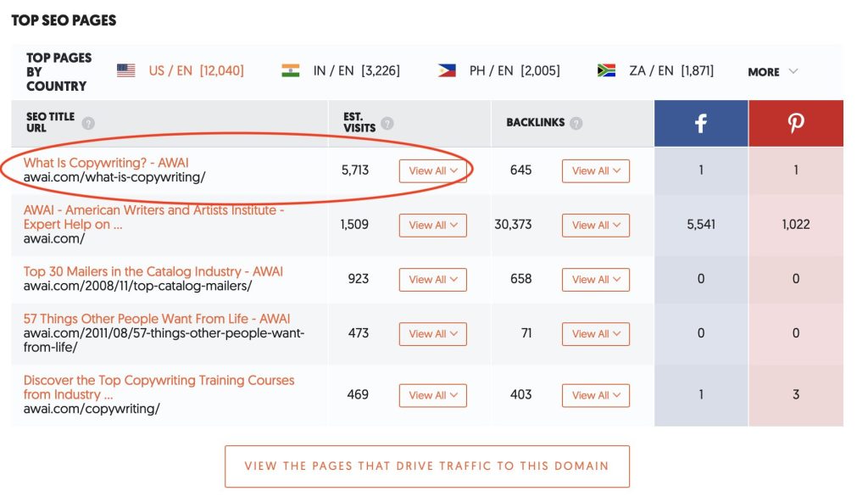Click the help icon next to EST. VISITS
The height and width of the screenshot is (502, 868).
click(x=387, y=122)
